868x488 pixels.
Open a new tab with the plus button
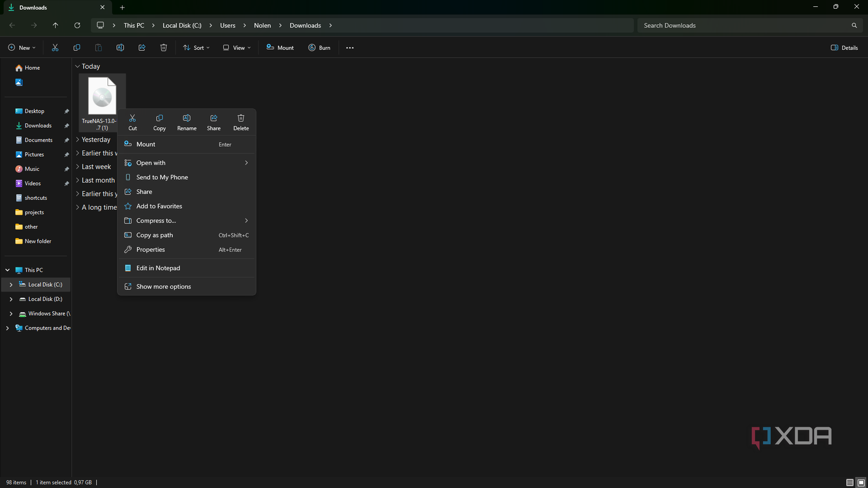(x=122, y=8)
